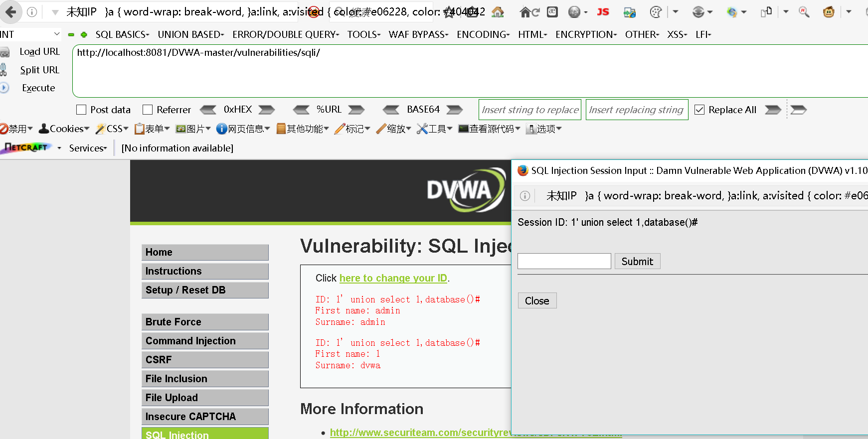Click the cookie manager icon in toolbar

coord(656,12)
